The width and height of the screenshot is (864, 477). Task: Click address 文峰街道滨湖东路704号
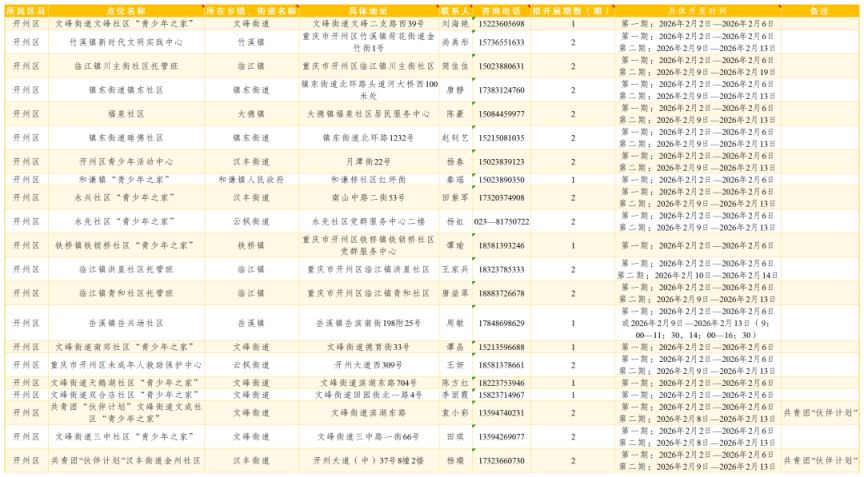[369, 383]
